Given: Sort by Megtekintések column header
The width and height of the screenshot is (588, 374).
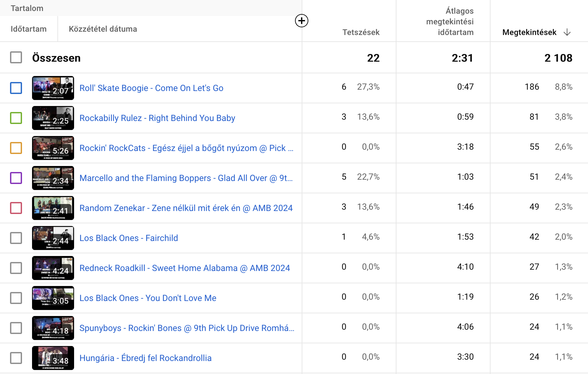Looking at the screenshot, I should pyautogui.click(x=529, y=32).
